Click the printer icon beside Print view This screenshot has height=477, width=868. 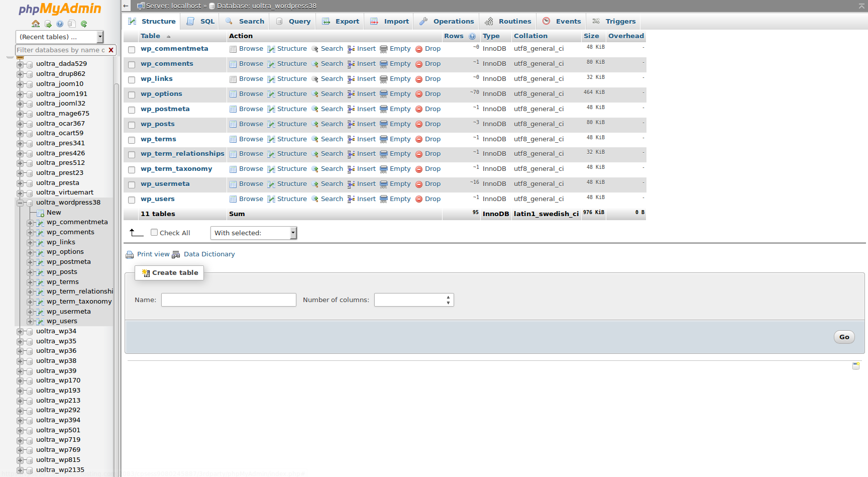pos(130,254)
